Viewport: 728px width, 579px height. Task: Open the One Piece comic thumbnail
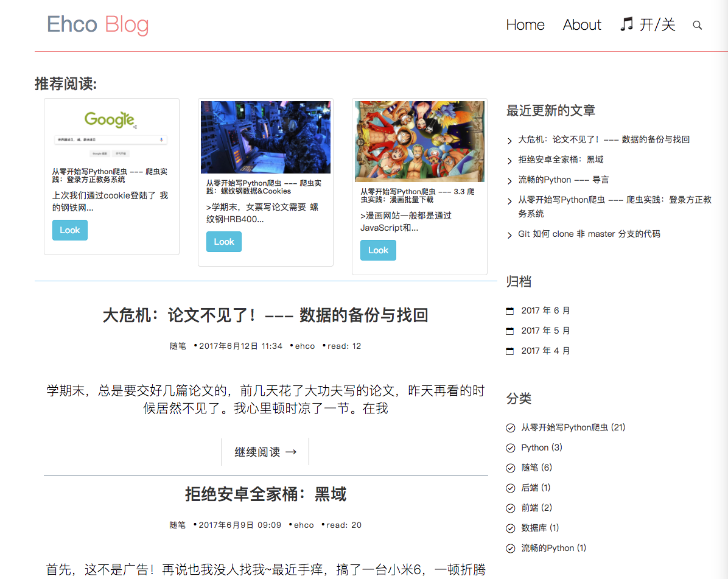pos(419,141)
